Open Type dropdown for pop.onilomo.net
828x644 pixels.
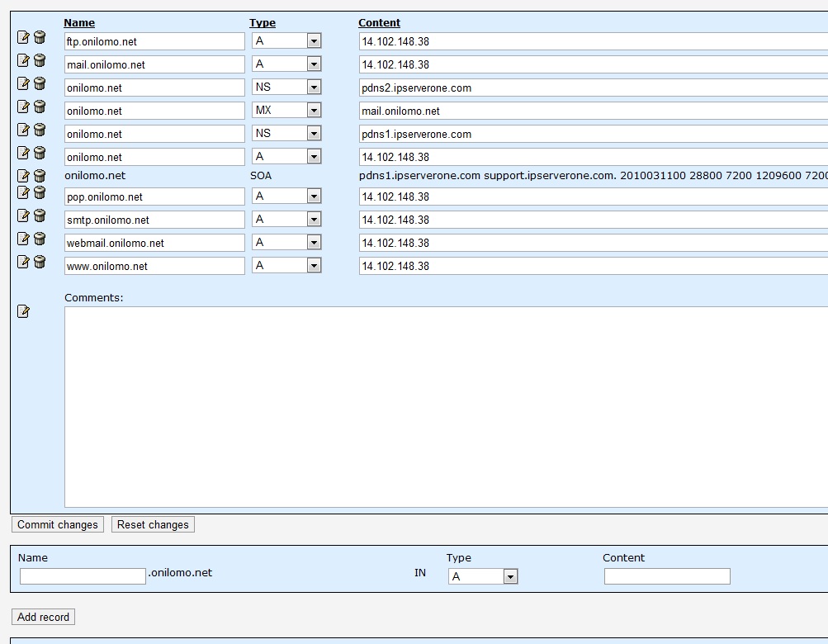pos(286,196)
